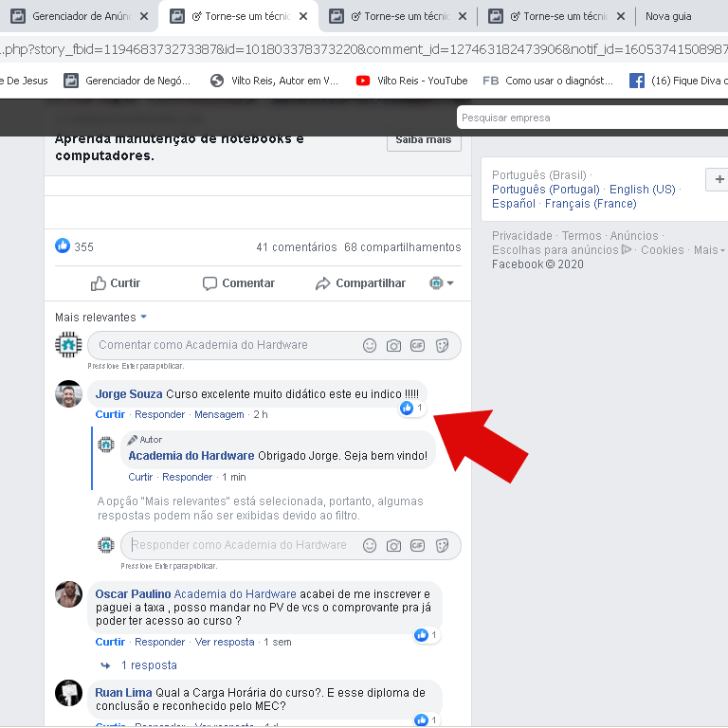Close the active Torne-se um técnico tab
This screenshot has height=728, width=728.
click(x=303, y=16)
